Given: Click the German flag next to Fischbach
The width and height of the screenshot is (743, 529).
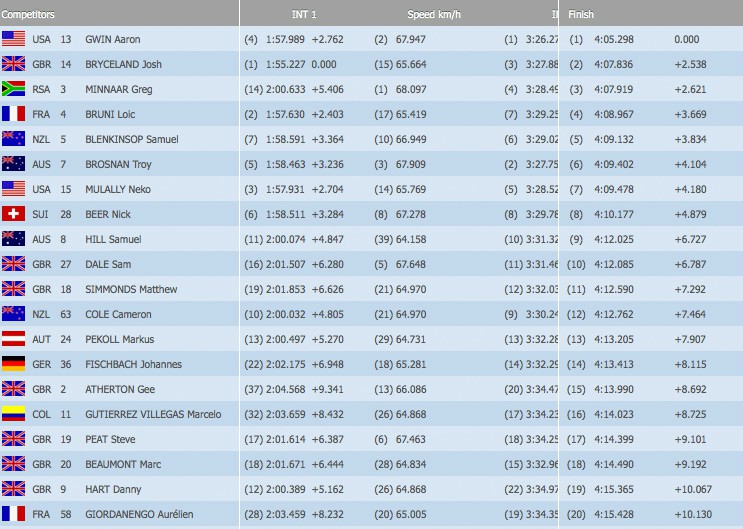Looking at the screenshot, I should click(x=13, y=364).
